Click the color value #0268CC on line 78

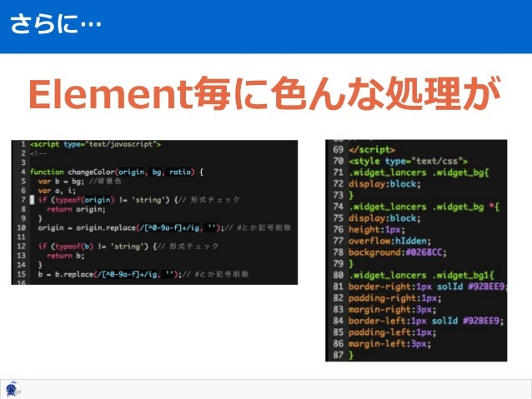pos(424,252)
